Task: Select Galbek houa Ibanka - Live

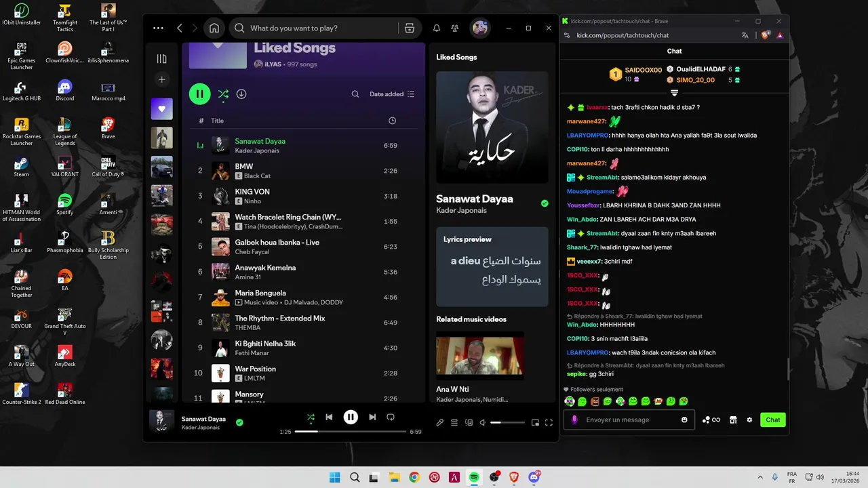Action: 303,247
